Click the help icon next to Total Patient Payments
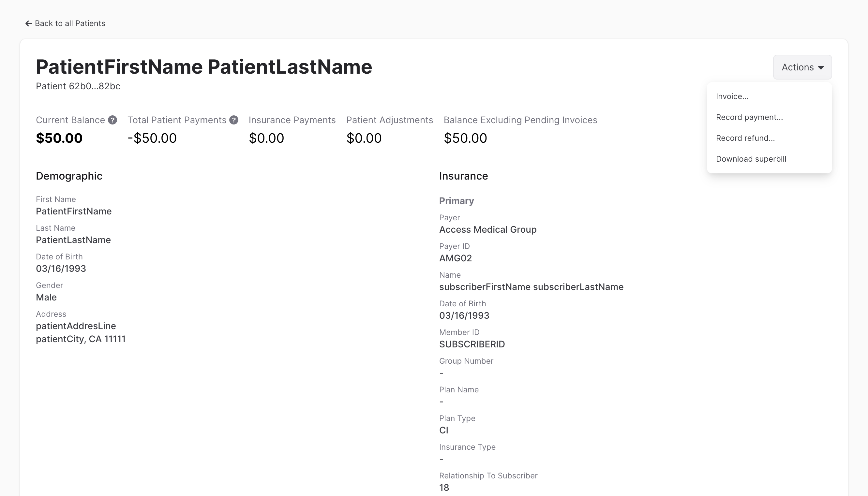Screen dimensions: 868x496 (x=234, y=120)
